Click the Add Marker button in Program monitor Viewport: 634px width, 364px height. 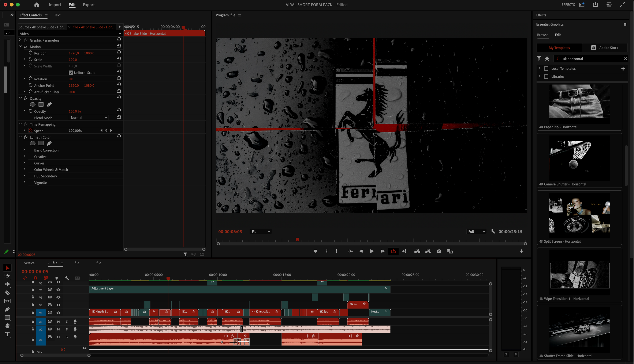click(315, 251)
